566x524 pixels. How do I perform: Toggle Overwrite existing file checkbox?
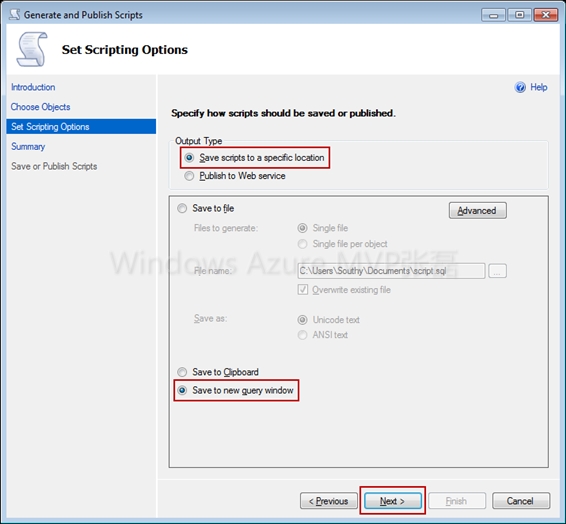point(303,290)
